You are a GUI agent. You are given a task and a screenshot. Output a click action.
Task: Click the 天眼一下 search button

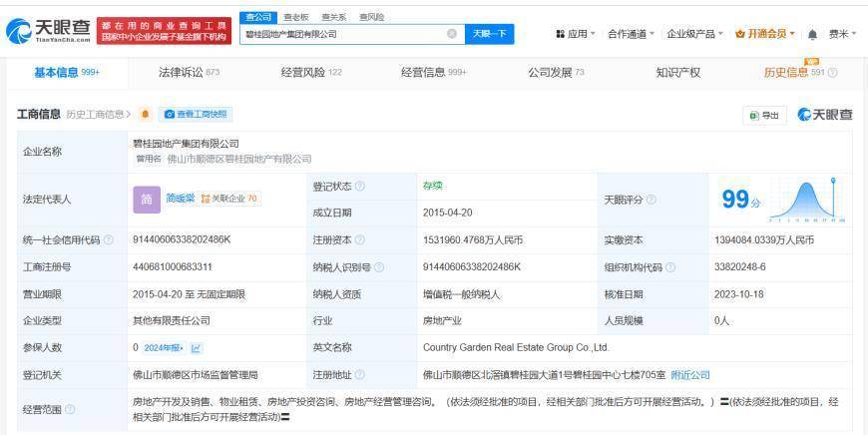click(x=489, y=34)
